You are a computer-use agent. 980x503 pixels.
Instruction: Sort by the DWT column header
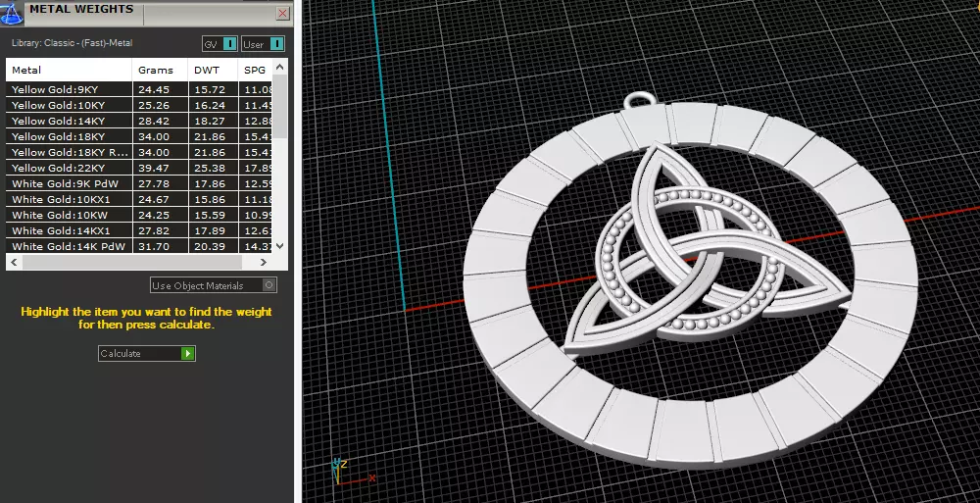[x=213, y=70]
